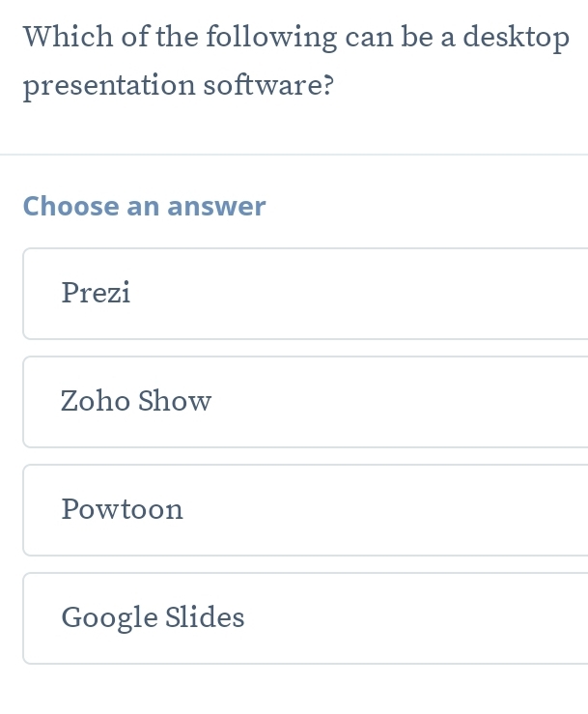
Task: Click the "Choose an answer" heading
Action: 144,207
